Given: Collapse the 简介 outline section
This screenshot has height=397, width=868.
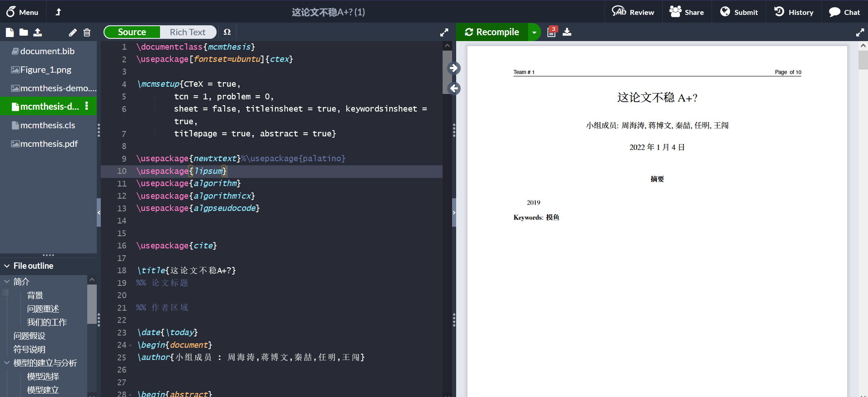Looking at the screenshot, I should 7,281.
